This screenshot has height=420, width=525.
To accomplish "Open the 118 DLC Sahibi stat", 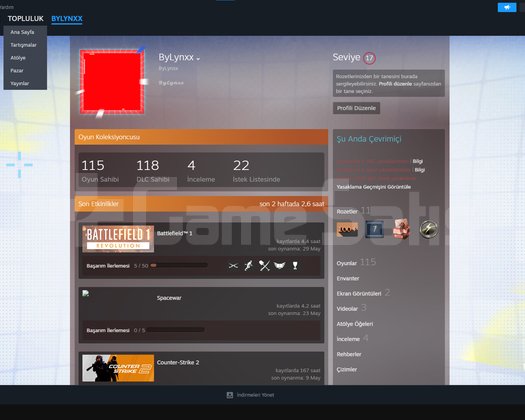I will pos(153,171).
